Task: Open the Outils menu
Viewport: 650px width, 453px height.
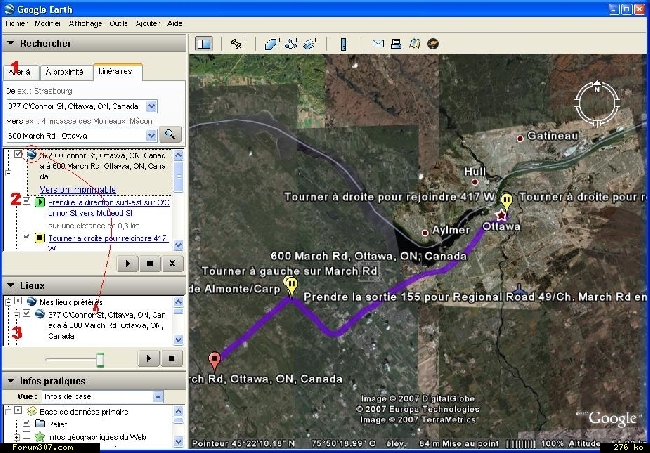Action: [x=119, y=24]
